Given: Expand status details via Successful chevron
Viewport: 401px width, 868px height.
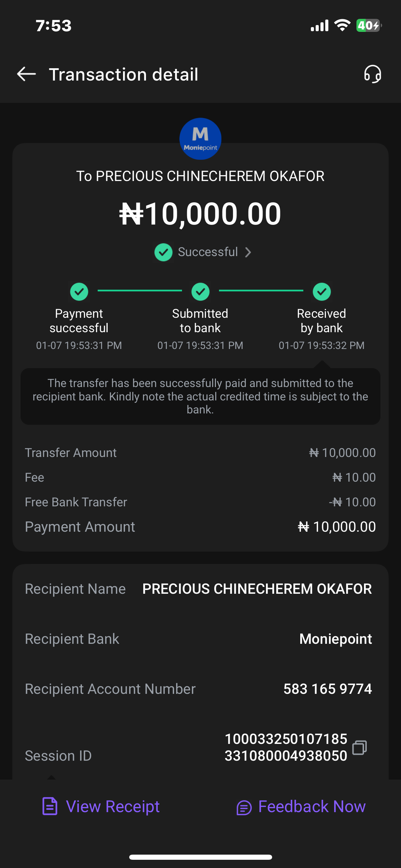Looking at the screenshot, I should pyautogui.click(x=248, y=252).
